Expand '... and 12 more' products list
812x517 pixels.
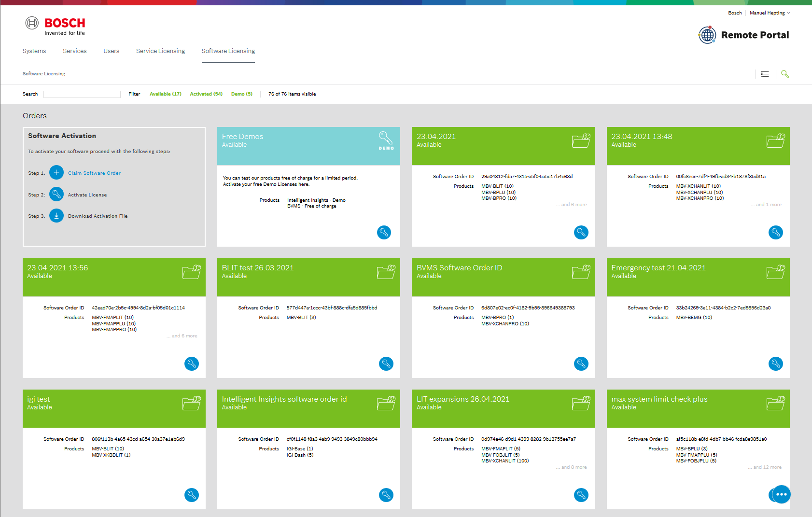click(765, 467)
